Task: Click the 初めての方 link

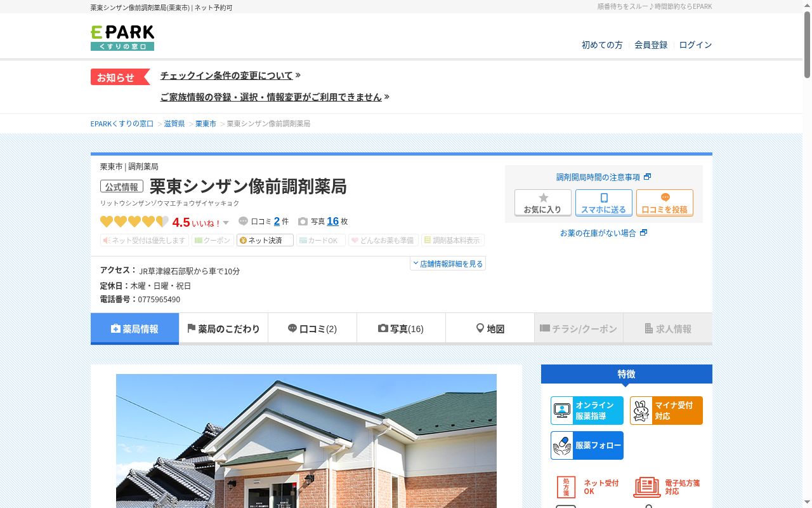Action: [x=602, y=45]
